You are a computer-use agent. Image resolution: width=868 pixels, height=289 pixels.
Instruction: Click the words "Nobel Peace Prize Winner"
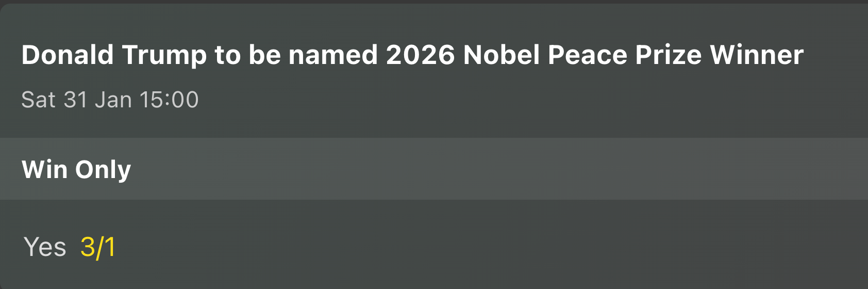(633, 55)
